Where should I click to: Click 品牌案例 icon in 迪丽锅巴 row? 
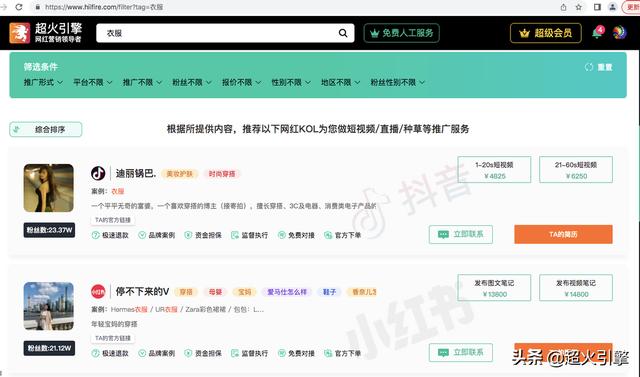[142, 235]
